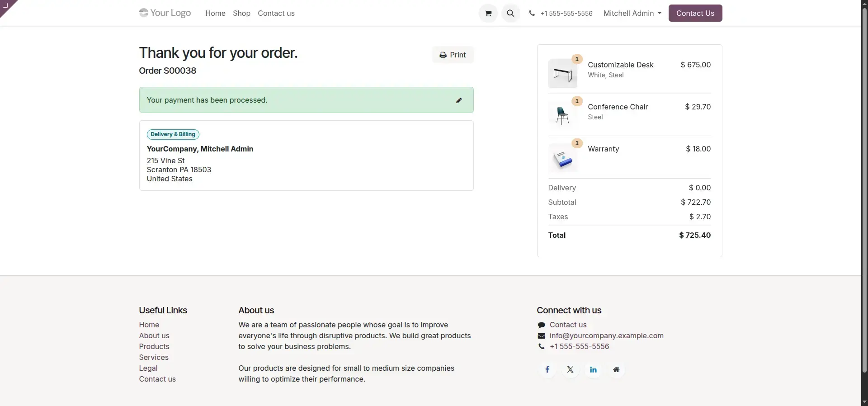Image resolution: width=868 pixels, height=406 pixels.
Task: Click the Customizable Desk product thumbnail
Action: 562,74
